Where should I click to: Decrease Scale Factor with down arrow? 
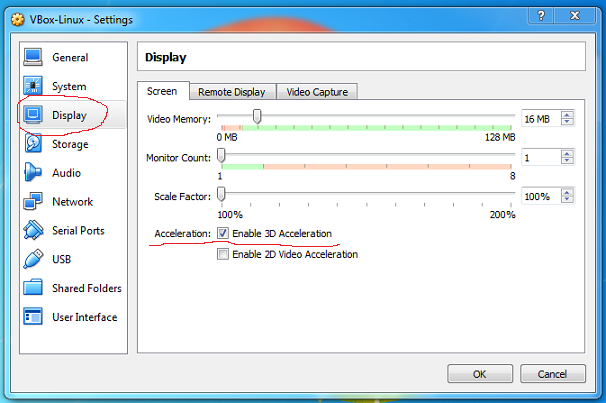tap(567, 199)
